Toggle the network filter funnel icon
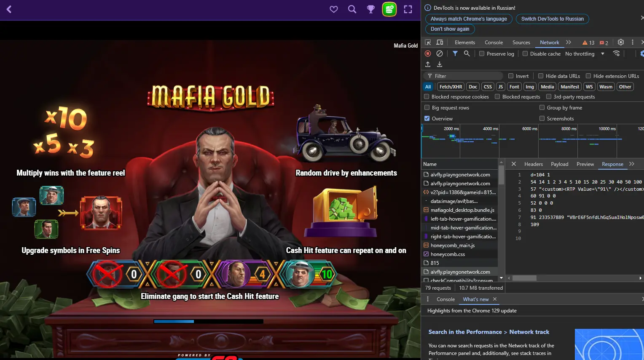The height and width of the screenshot is (360, 644). (455, 53)
